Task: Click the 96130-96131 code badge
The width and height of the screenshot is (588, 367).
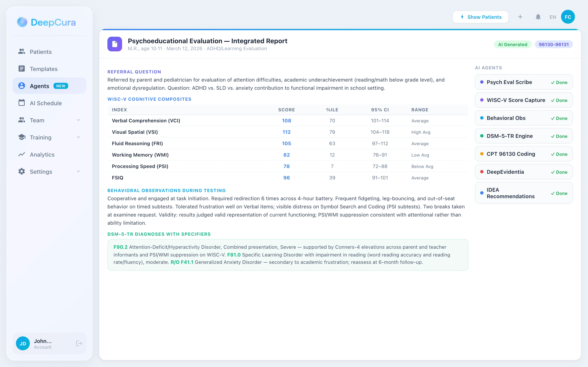Action: (x=553, y=44)
